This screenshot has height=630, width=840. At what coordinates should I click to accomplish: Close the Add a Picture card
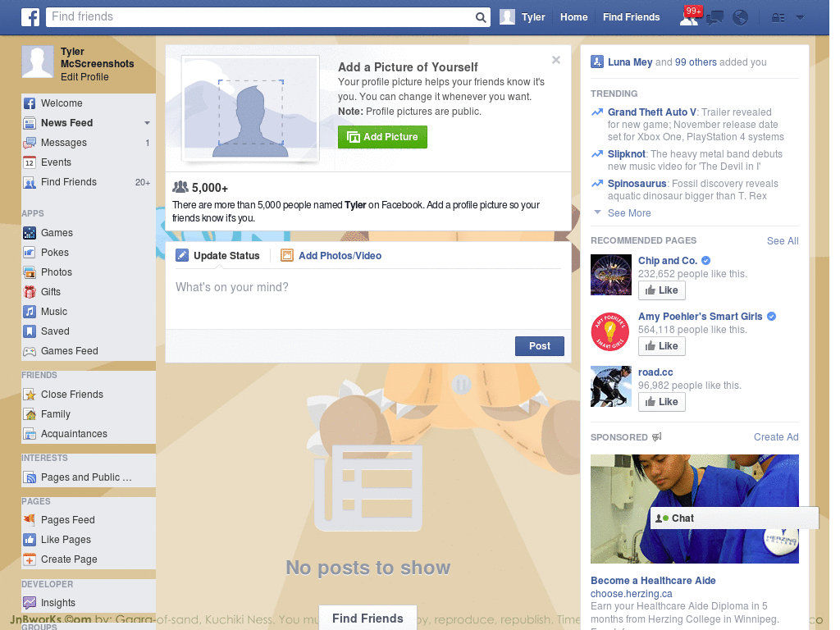[x=556, y=60]
